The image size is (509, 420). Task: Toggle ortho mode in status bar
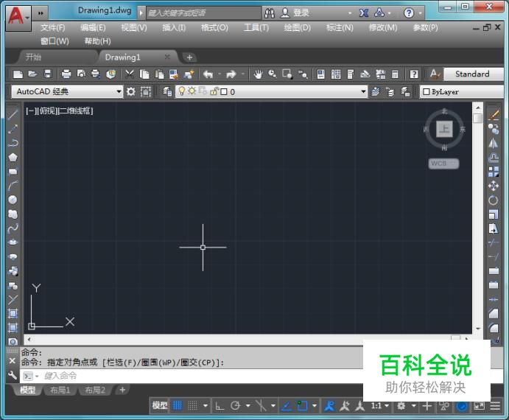pos(220,405)
